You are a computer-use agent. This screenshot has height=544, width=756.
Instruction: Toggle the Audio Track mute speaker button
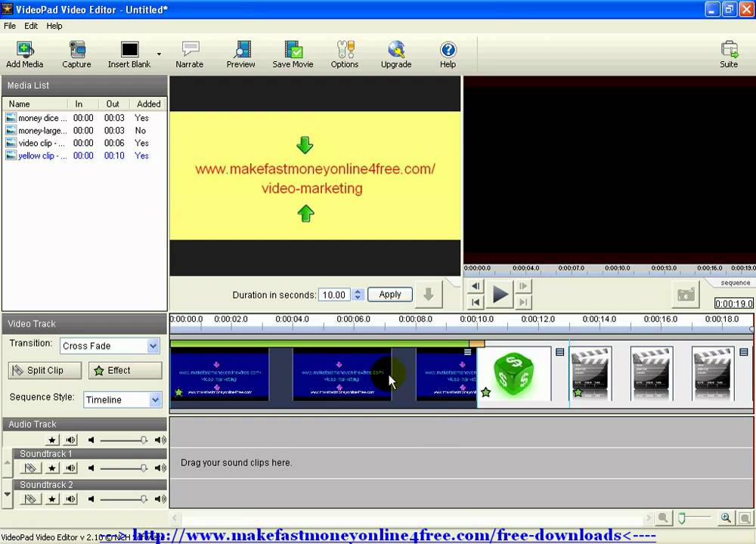(71, 440)
